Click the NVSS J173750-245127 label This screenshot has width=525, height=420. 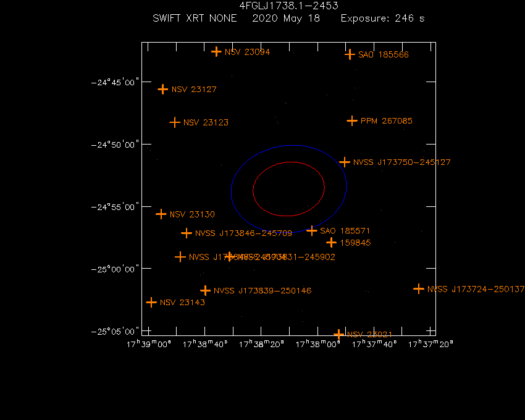point(402,162)
